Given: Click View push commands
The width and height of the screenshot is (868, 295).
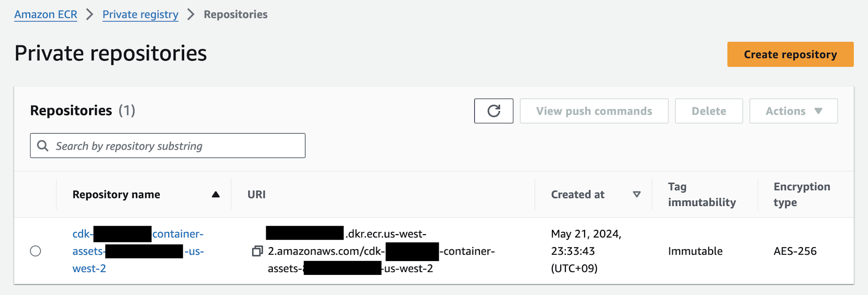Looking at the screenshot, I should tap(594, 111).
